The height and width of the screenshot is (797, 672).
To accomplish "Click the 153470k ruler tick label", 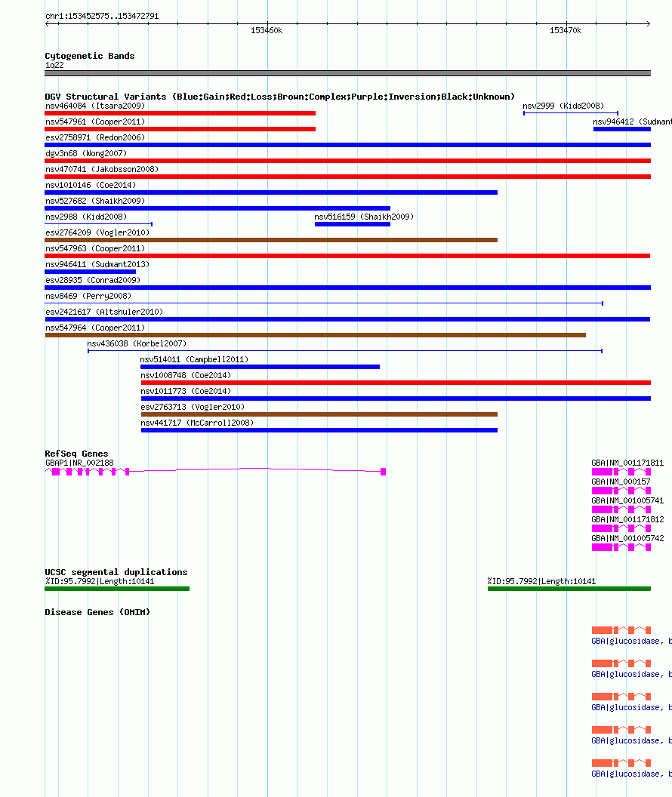I will pos(566,30).
